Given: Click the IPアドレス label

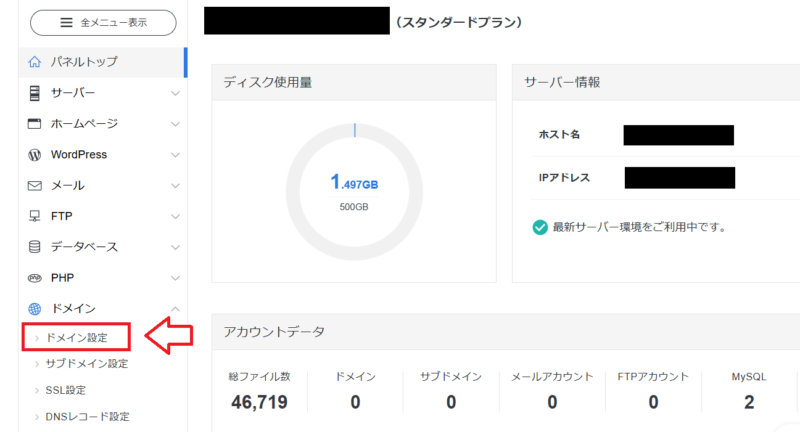Looking at the screenshot, I should [564, 177].
